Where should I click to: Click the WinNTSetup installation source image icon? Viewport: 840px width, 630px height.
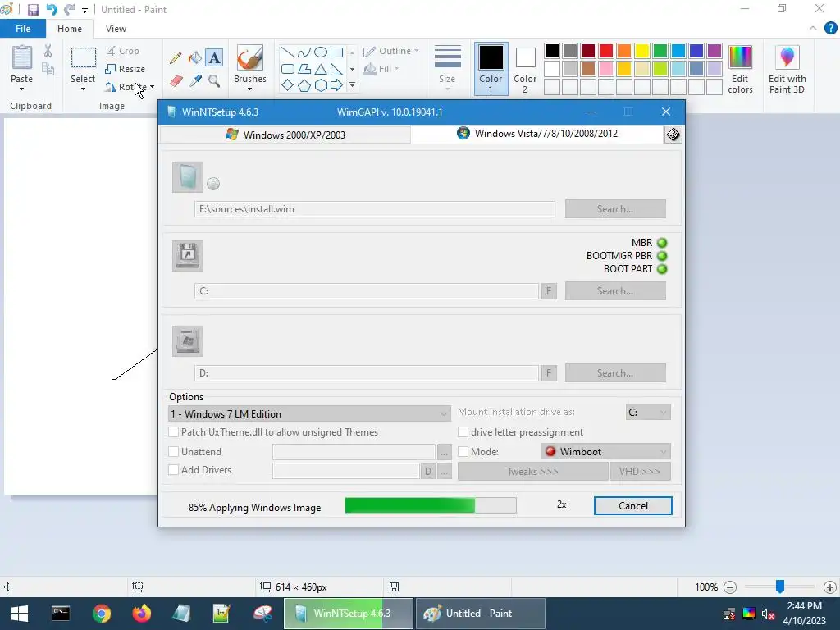coord(188,177)
